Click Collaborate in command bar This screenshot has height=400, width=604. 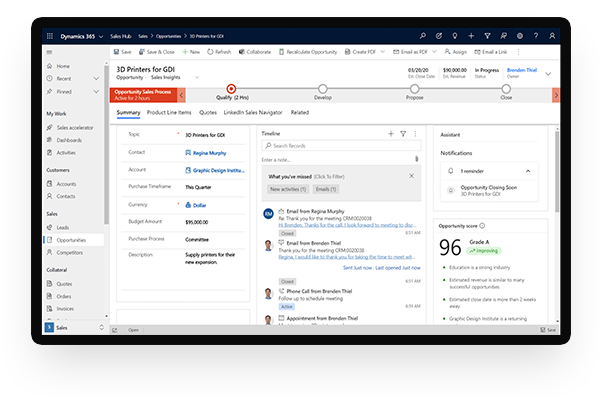click(x=255, y=52)
